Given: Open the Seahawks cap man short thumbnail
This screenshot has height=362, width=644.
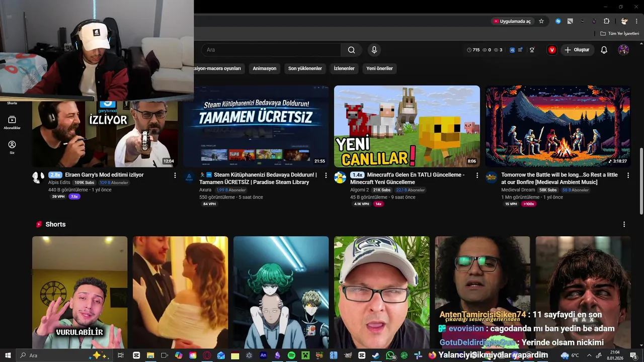Looking at the screenshot, I should [x=381, y=293].
